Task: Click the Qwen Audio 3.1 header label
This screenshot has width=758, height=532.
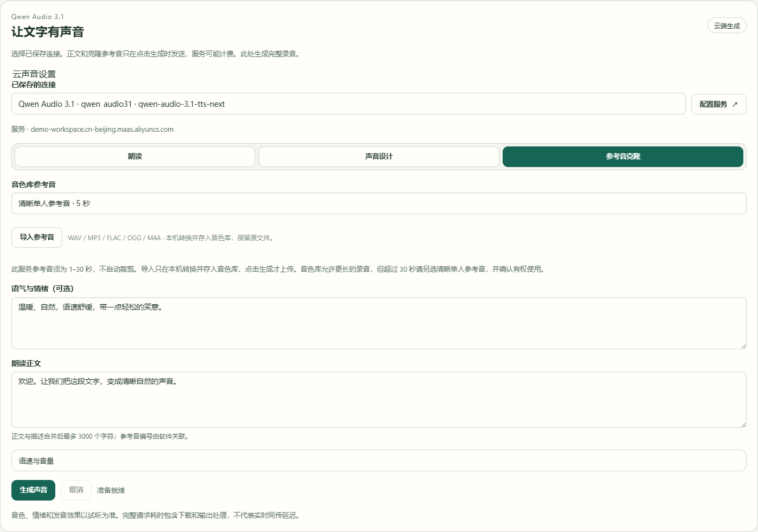Action: (x=37, y=17)
